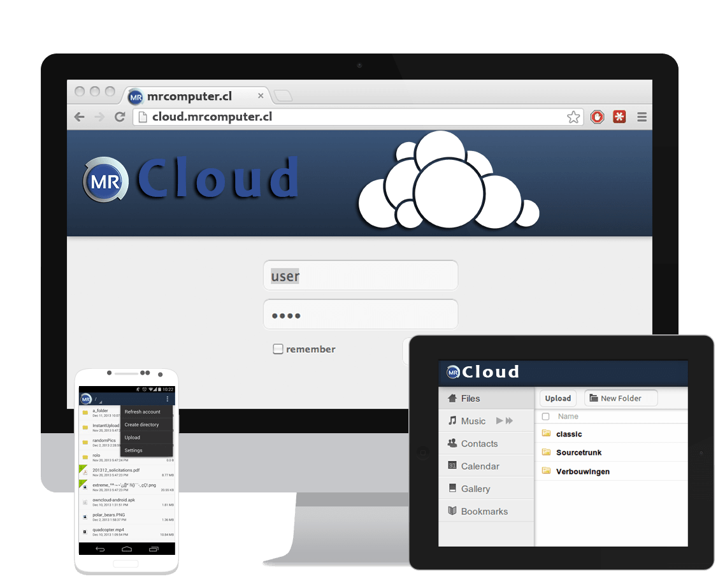Screen dimensions: 718x588
Task: Click the browser forward arrow
Action: 99,117
